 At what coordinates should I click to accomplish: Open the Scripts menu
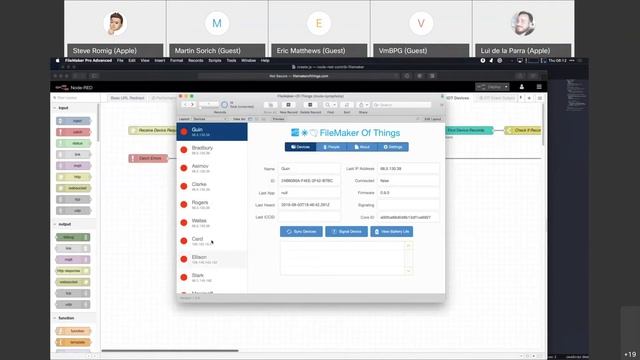coord(215,60)
